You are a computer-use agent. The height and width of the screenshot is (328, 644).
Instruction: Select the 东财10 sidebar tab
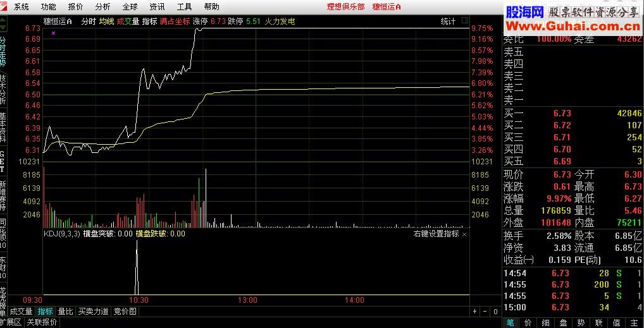click(x=3, y=267)
